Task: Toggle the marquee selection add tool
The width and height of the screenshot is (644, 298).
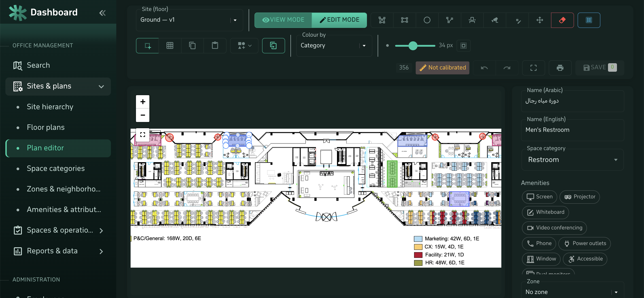Action: [148, 46]
